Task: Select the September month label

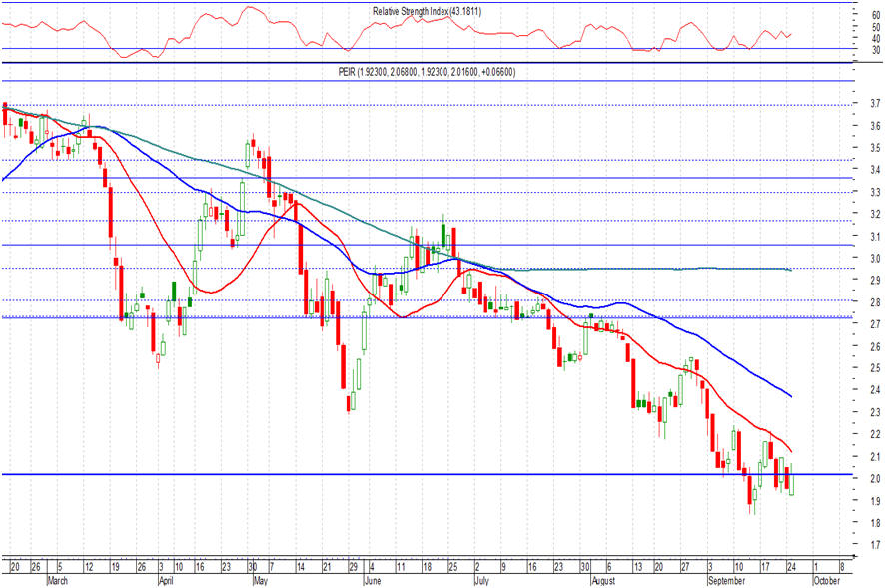Action: [x=727, y=581]
